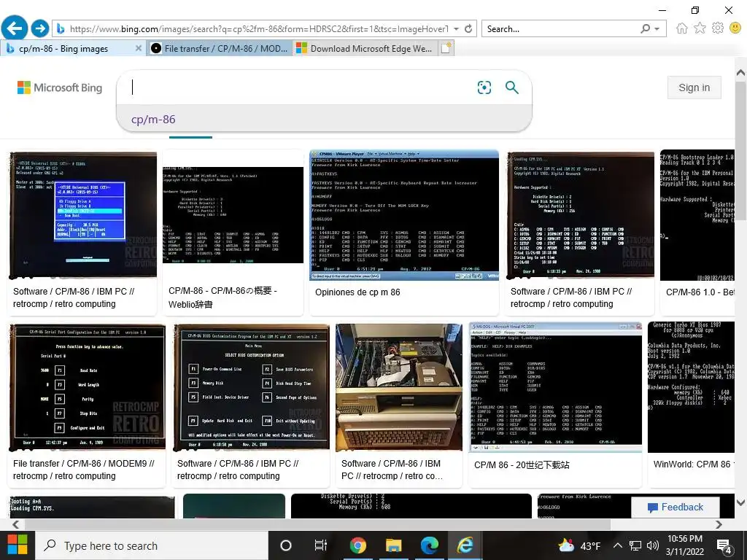Image resolution: width=747 pixels, height=560 pixels.
Task: Open Cortana circle icon on taskbar
Action: coord(286,545)
